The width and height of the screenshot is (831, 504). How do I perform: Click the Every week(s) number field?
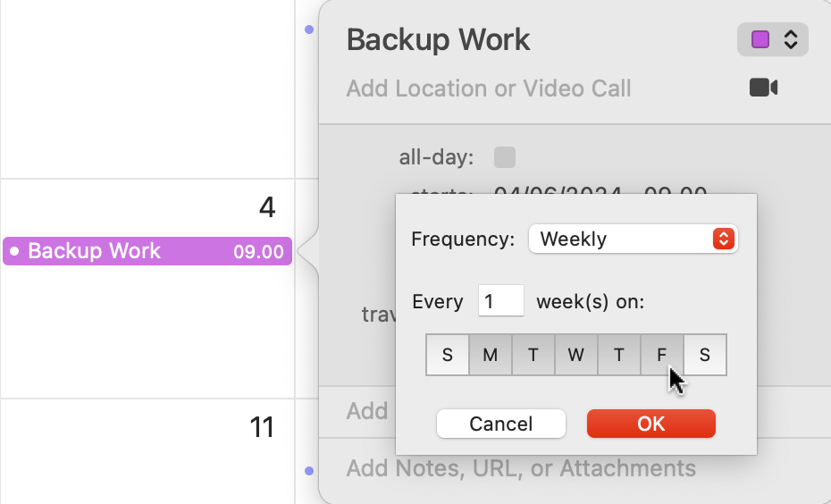500,301
